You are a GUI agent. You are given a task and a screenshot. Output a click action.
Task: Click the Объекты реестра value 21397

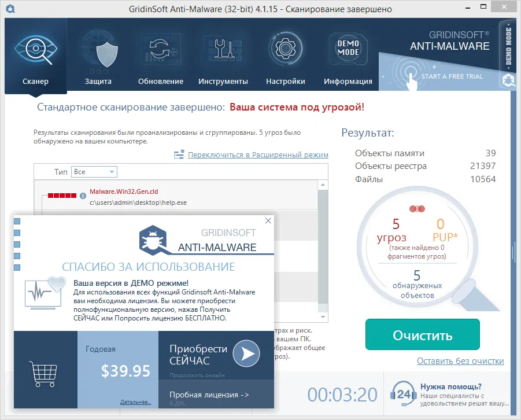483,165
